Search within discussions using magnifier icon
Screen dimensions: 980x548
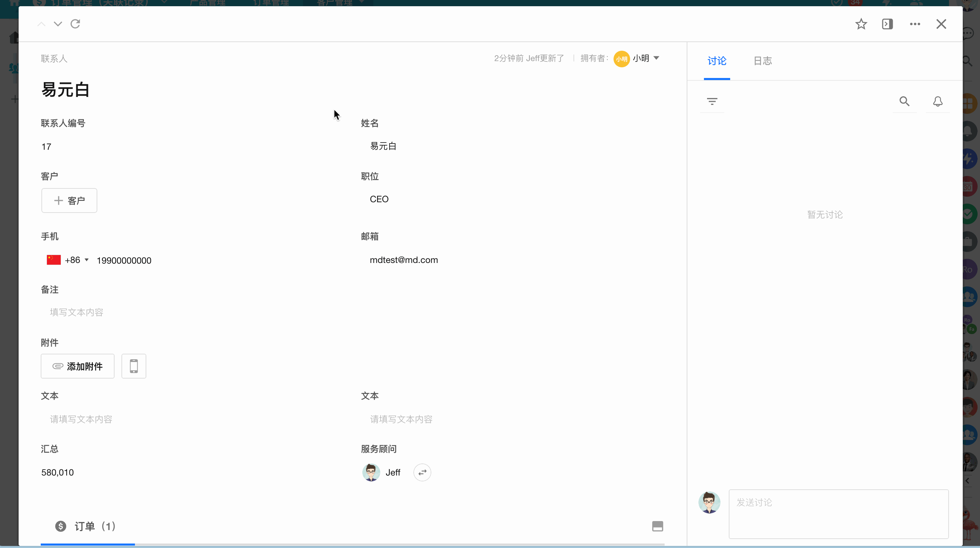pyautogui.click(x=904, y=101)
